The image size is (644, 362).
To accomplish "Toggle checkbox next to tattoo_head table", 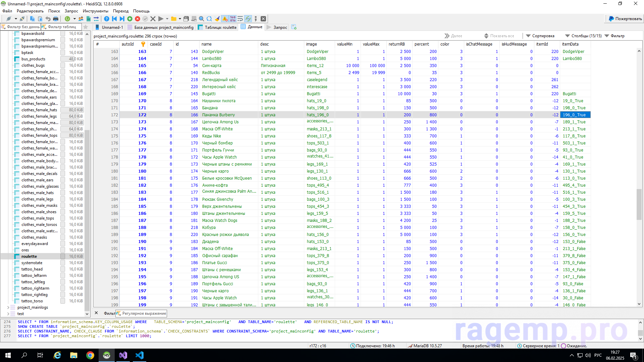I will point(63,269).
